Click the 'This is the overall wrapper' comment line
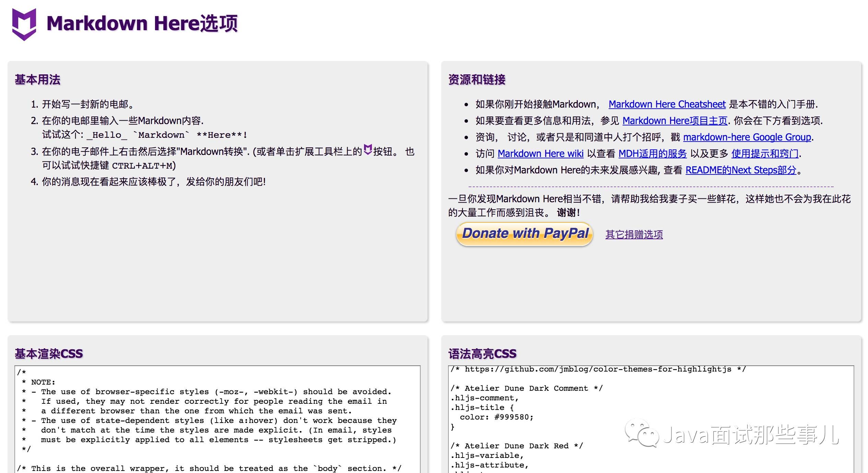Viewport: 868px width, 473px height. (209, 469)
